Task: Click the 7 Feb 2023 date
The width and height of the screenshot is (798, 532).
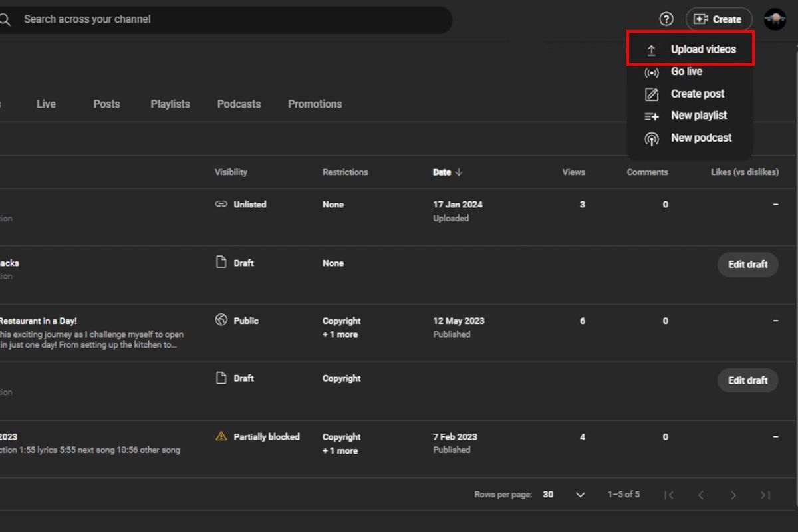Action: 455,436
